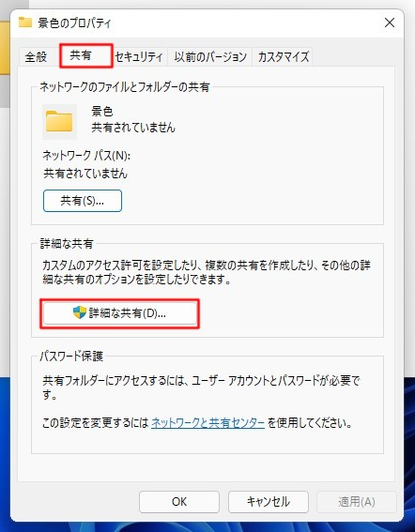415x532 pixels.
Task: Go to the 以前のバージョン tab
Action: [210, 56]
